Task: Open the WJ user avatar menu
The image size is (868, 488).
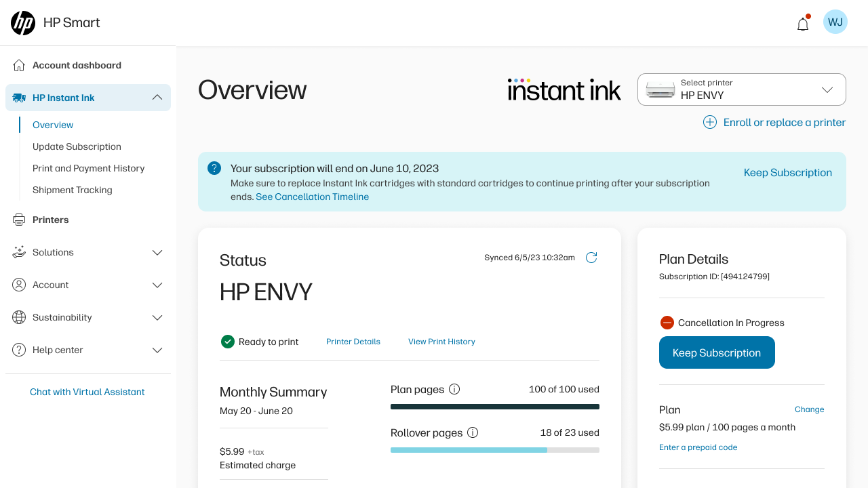Action: pyautogui.click(x=835, y=22)
